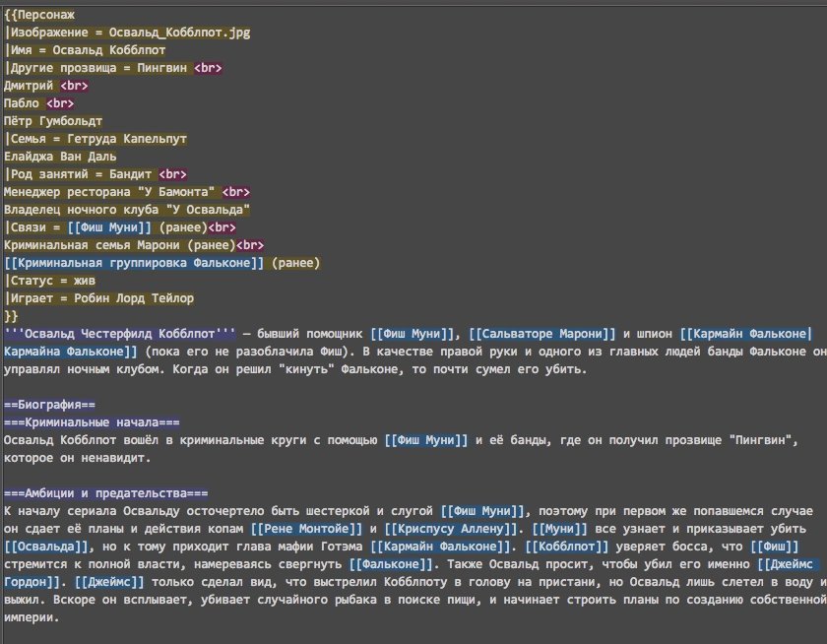This screenshot has height=644, width=827.
Task: Click the heading '==Биография=='
Action: [49, 405]
